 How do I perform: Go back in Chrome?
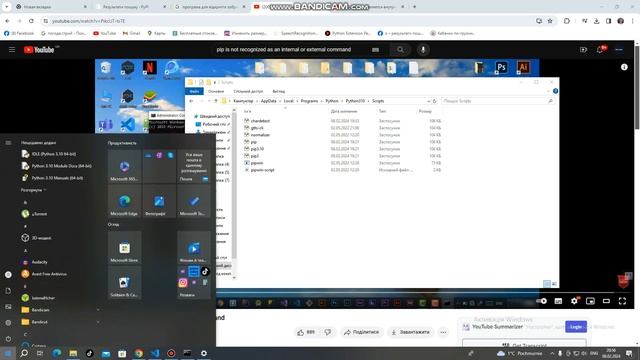coord(7,21)
